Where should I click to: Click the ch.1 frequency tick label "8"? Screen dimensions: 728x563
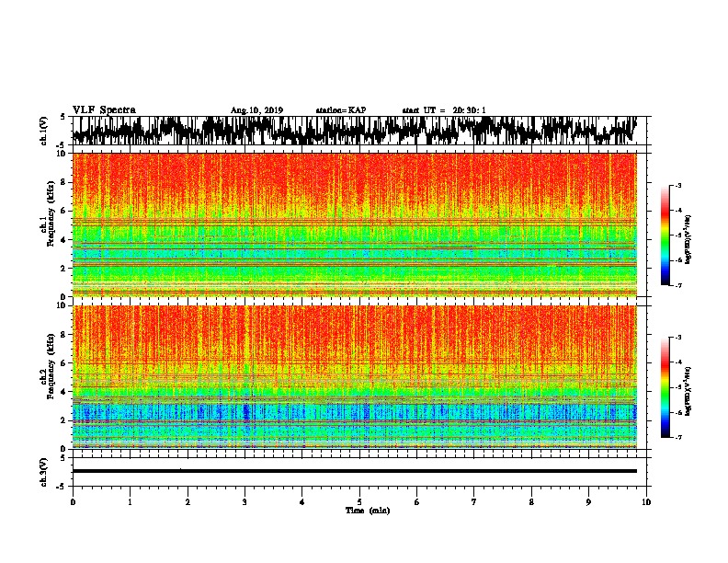[63, 182]
